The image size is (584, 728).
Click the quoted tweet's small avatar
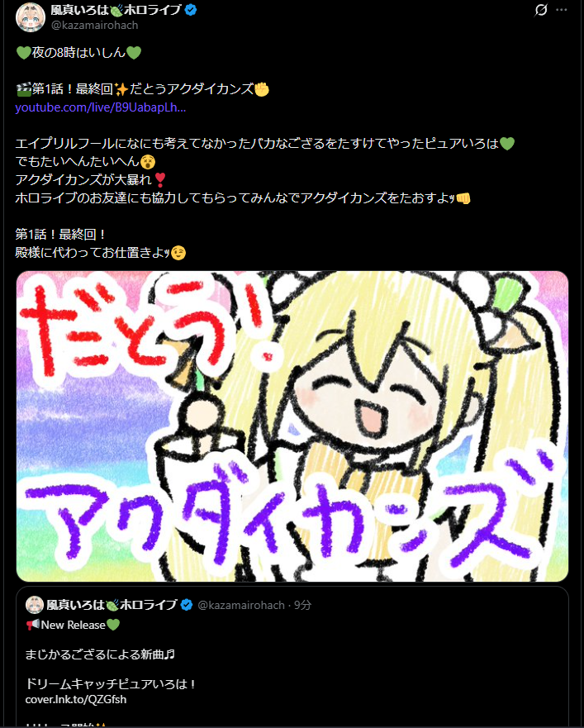tap(35, 605)
